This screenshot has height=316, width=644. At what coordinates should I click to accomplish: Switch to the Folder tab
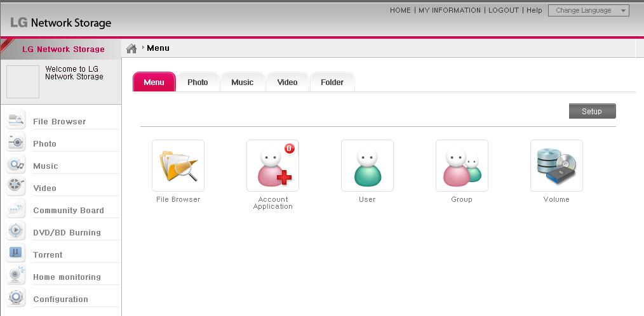pos(332,82)
